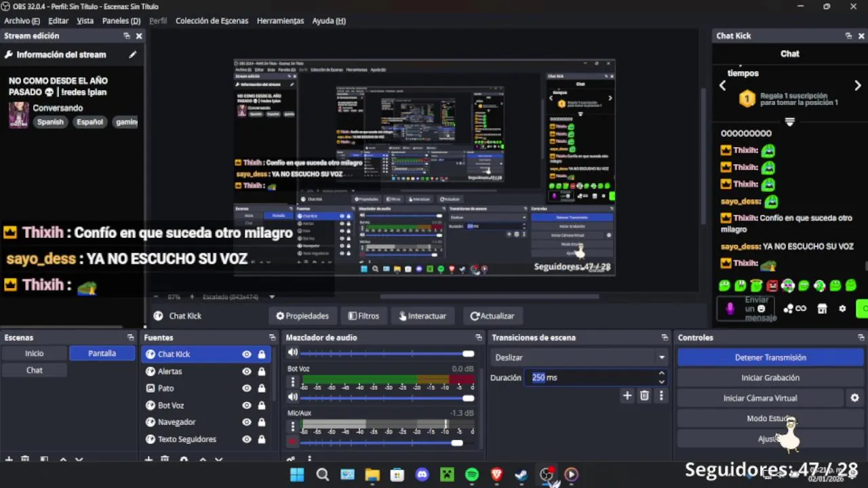
Task: Remove the selected transition with trash icon
Action: [644, 395]
